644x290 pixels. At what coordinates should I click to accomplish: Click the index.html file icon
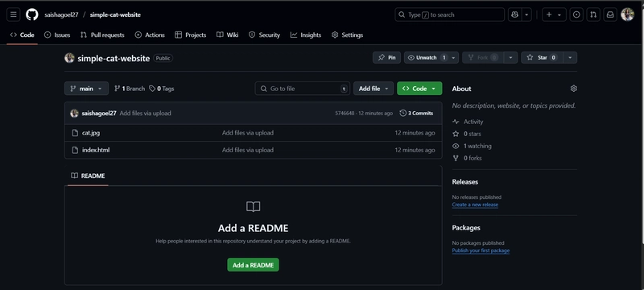pyautogui.click(x=75, y=150)
